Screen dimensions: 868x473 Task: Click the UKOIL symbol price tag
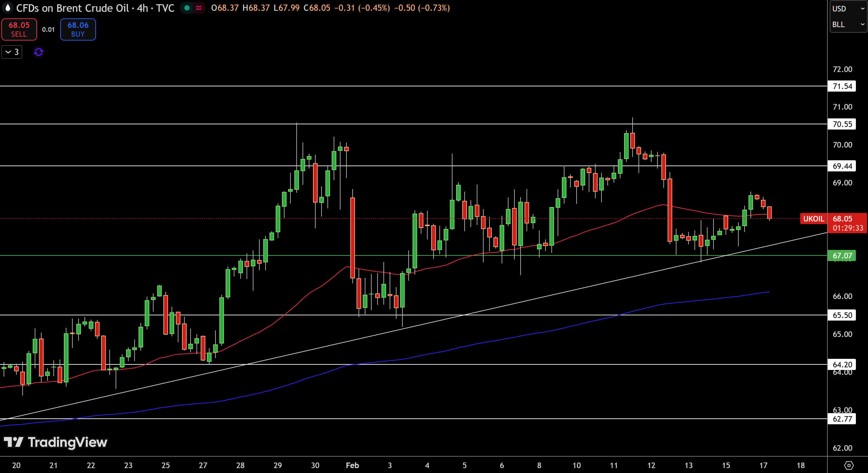pos(814,219)
